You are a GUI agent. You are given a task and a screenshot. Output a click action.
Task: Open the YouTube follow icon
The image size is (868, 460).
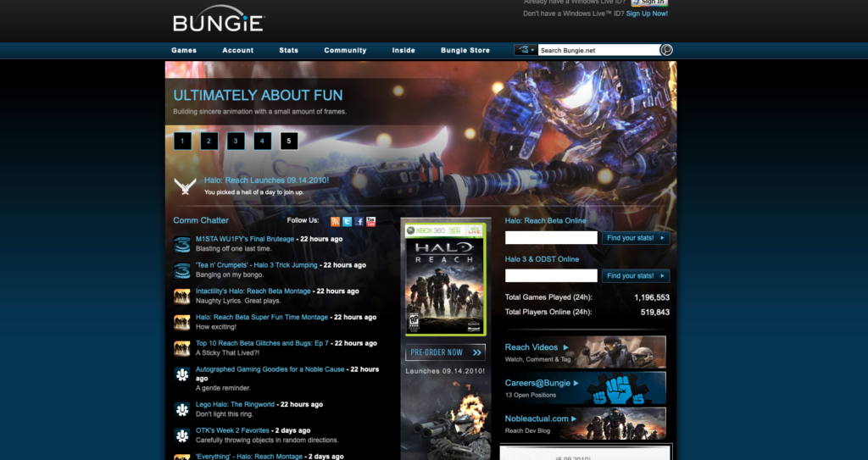371,221
